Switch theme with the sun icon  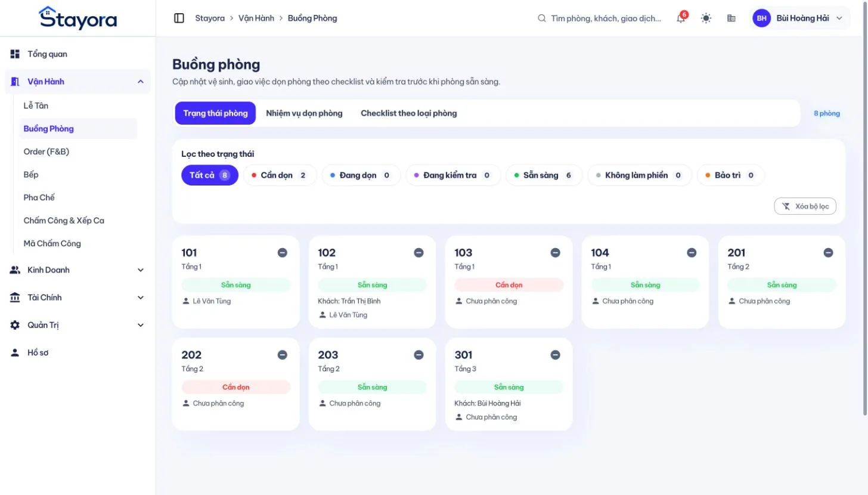pos(706,18)
